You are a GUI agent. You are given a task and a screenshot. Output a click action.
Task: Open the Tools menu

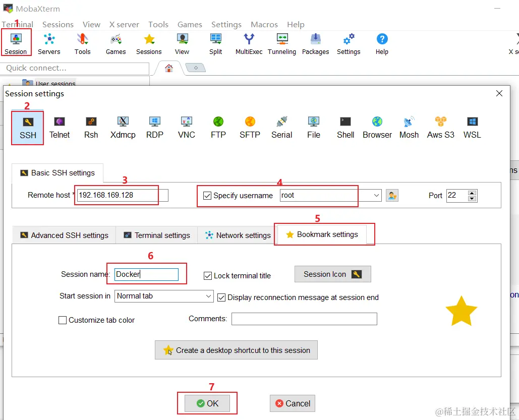click(x=158, y=25)
